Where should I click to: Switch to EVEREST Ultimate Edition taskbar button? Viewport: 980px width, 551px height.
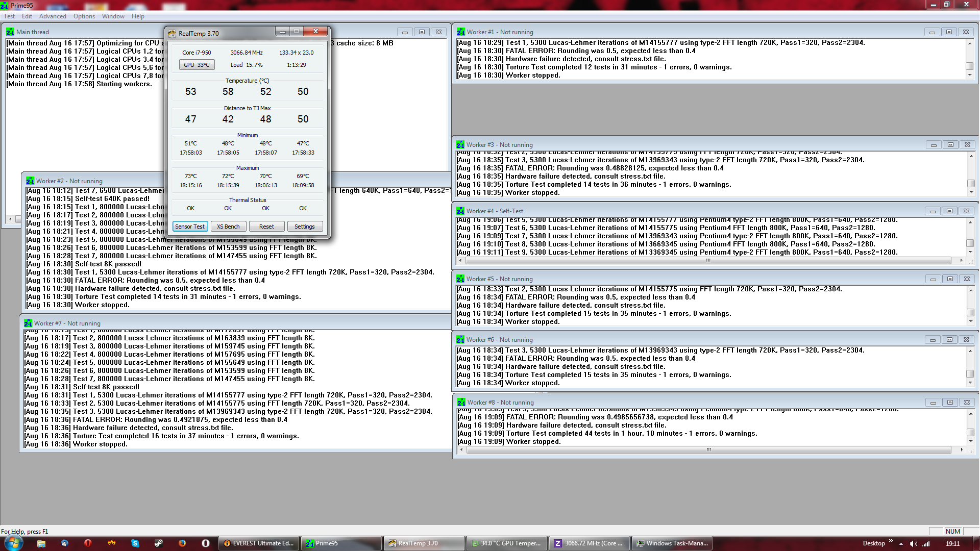tap(259, 543)
